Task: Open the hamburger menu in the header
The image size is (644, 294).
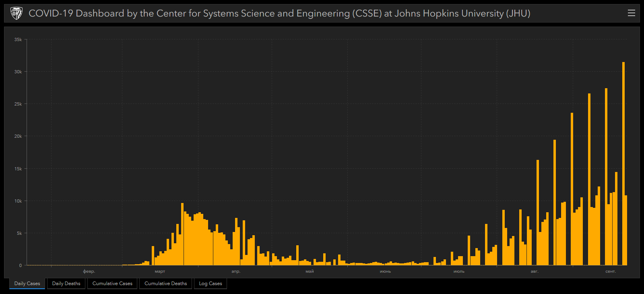Action: [631, 13]
